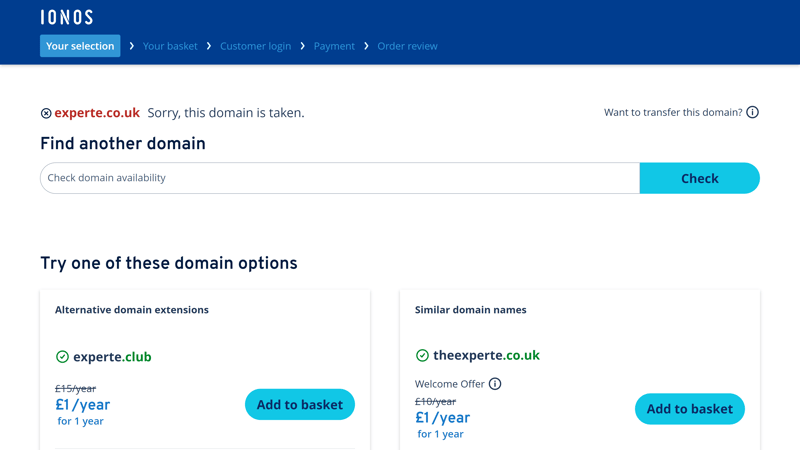Go to the Your basket step
Viewport: 800px width, 450px height.
pos(170,46)
